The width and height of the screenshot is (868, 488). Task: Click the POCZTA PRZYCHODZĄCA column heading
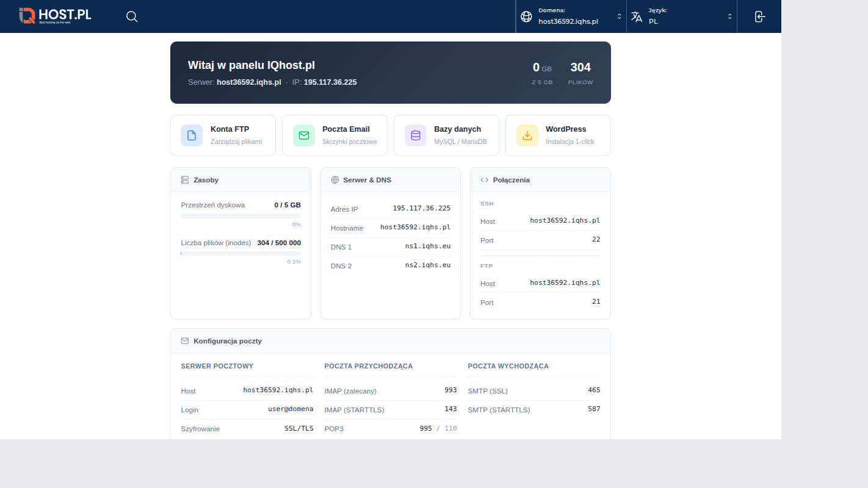(x=369, y=366)
